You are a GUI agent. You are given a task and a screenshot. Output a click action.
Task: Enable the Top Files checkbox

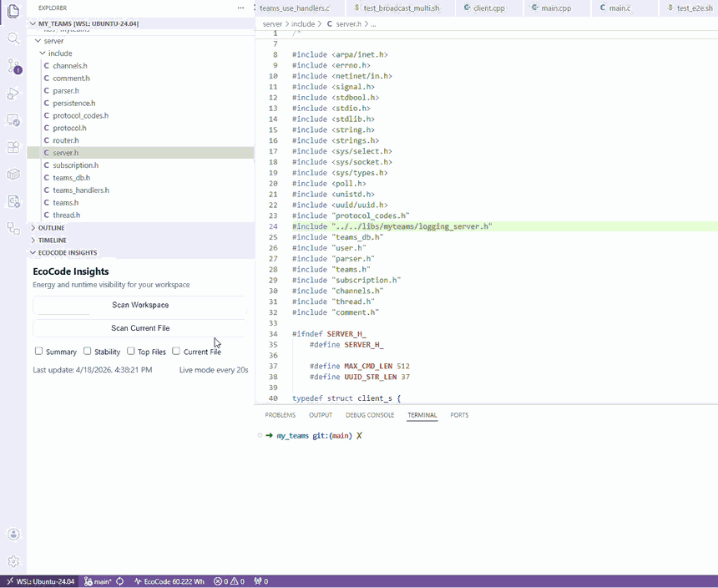pyautogui.click(x=131, y=352)
